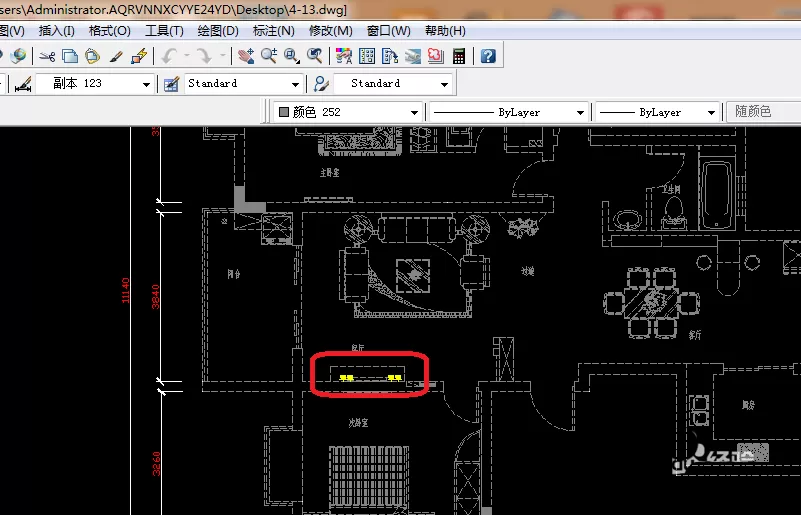Click the Redo arrow icon
Viewport: 801px width, 515px height.
point(204,56)
